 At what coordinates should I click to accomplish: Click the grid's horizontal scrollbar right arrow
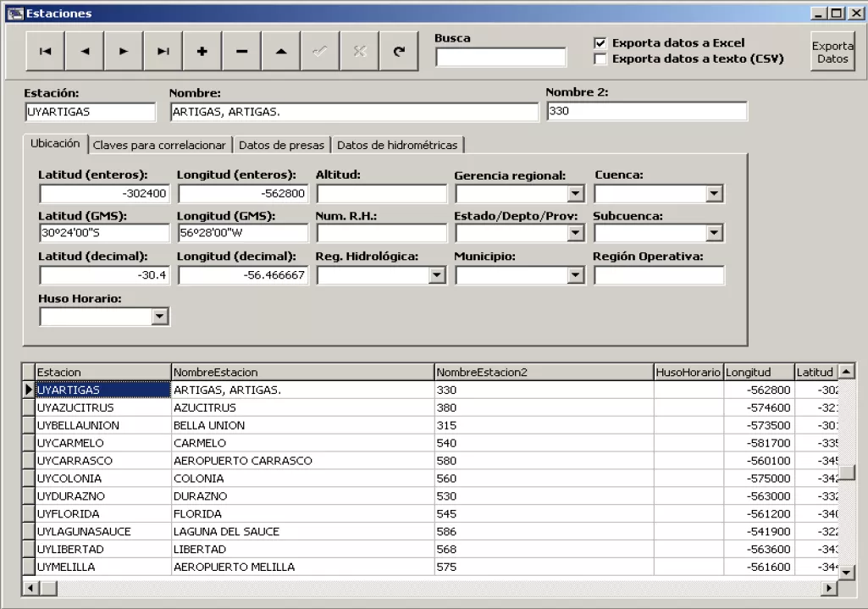pos(828,587)
